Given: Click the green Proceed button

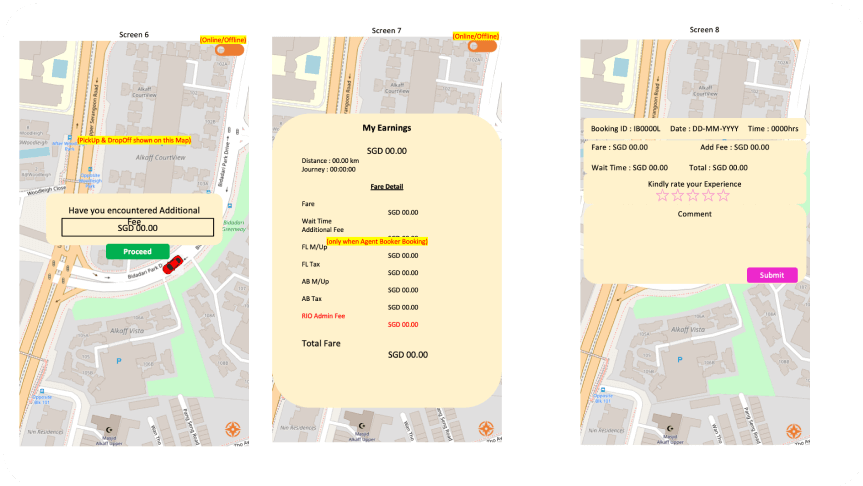Looking at the screenshot, I should coord(137,251).
